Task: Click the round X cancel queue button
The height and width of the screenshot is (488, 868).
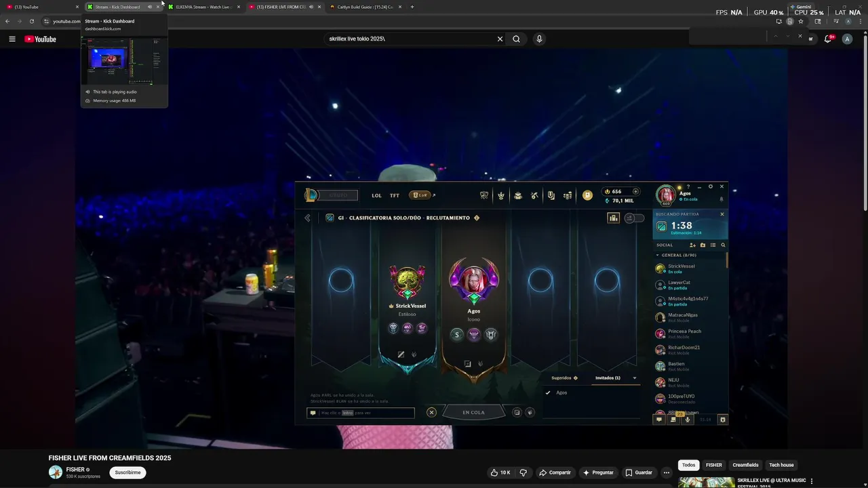Action: 431,412
